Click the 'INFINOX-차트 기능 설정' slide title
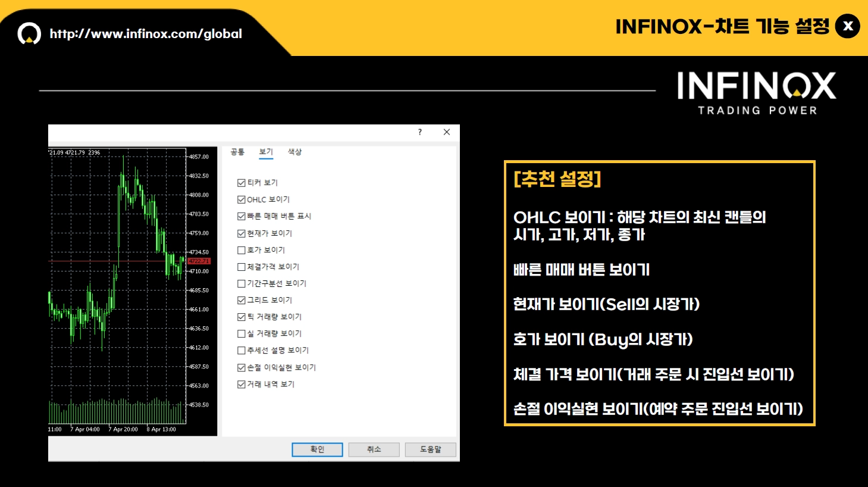The image size is (868, 487). [x=722, y=26]
